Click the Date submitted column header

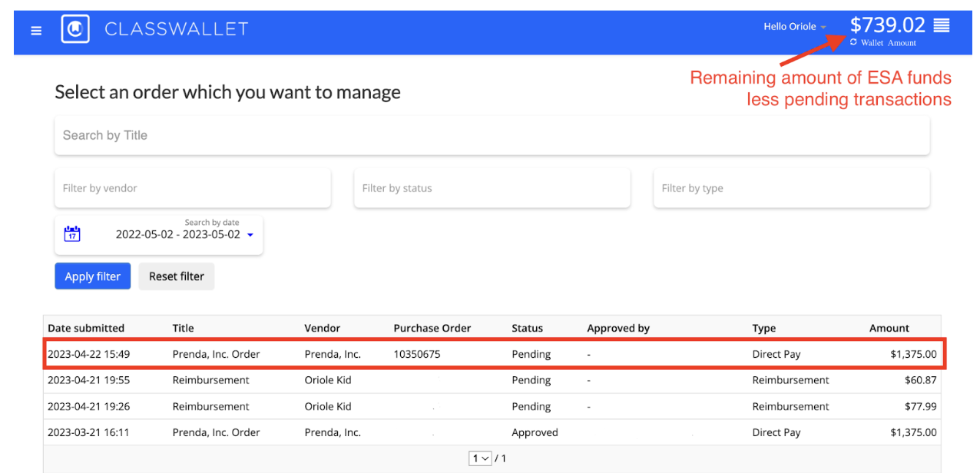(x=86, y=328)
